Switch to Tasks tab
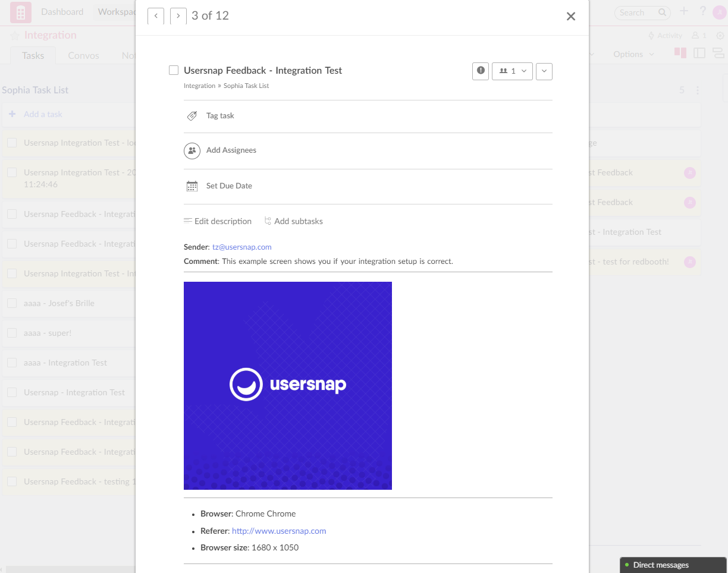Viewport: 728px width, 573px height. coord(33,55)
